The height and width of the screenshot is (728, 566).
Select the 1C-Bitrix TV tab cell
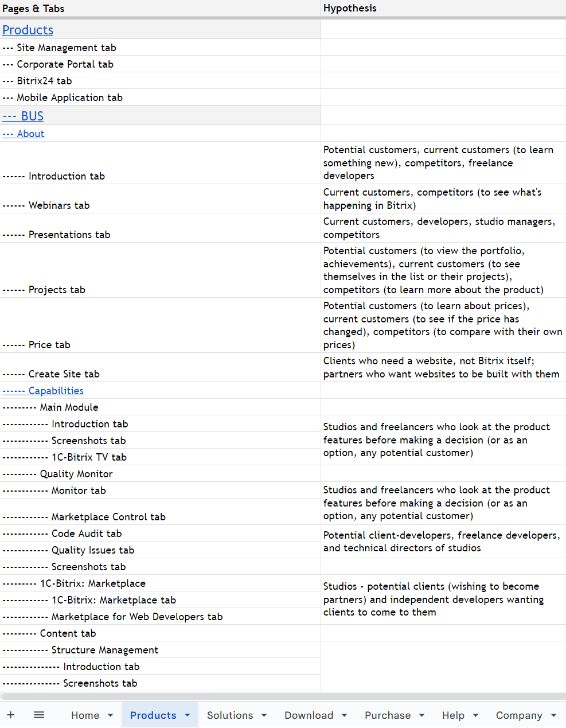(160, 457)
